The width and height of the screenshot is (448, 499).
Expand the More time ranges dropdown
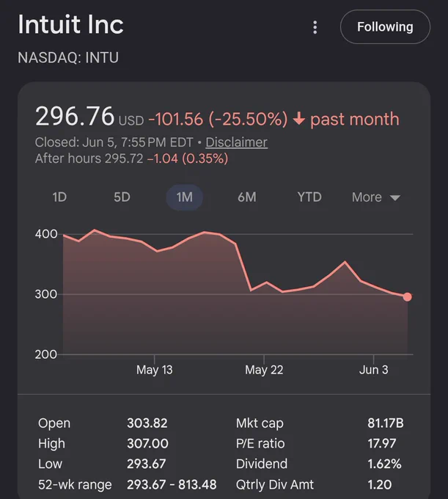click(x=376, y=197)
